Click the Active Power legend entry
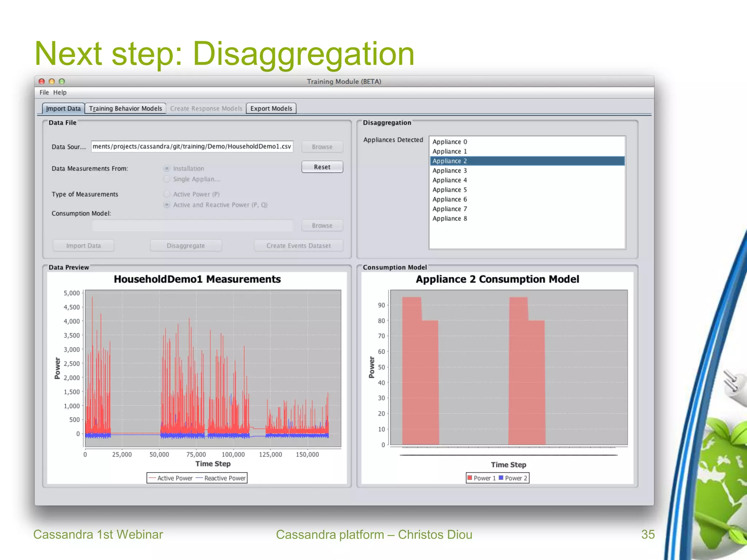 click(x=171, y=478)
